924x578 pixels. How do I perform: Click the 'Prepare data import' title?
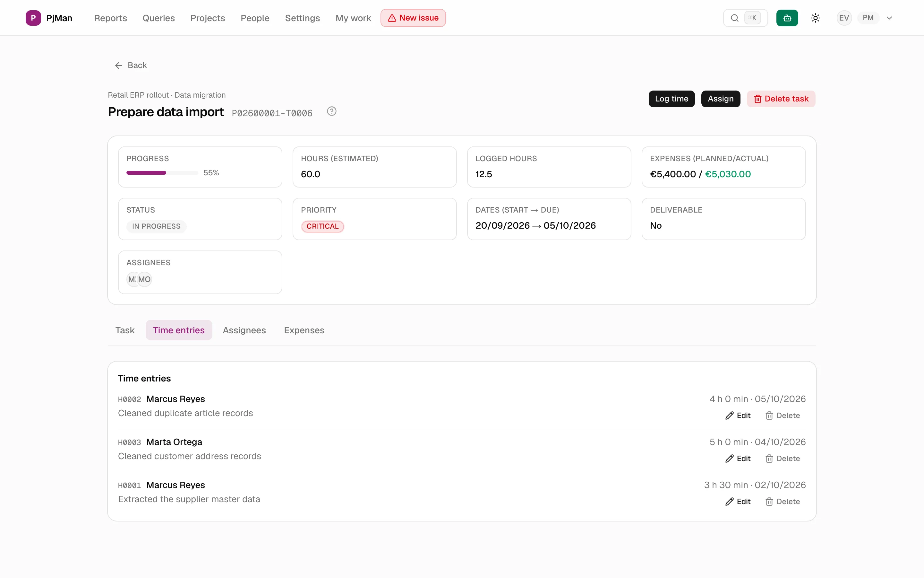(x=166, y=112)
